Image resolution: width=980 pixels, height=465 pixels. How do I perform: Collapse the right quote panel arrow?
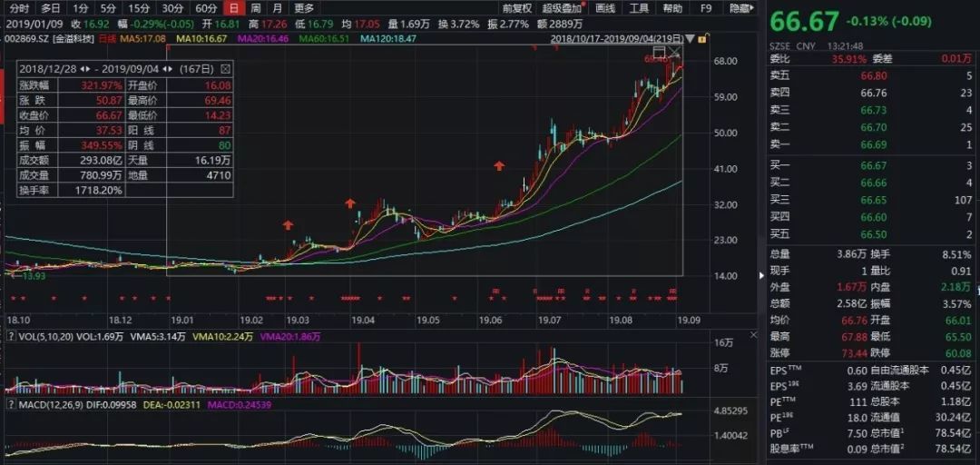[762, 274]
